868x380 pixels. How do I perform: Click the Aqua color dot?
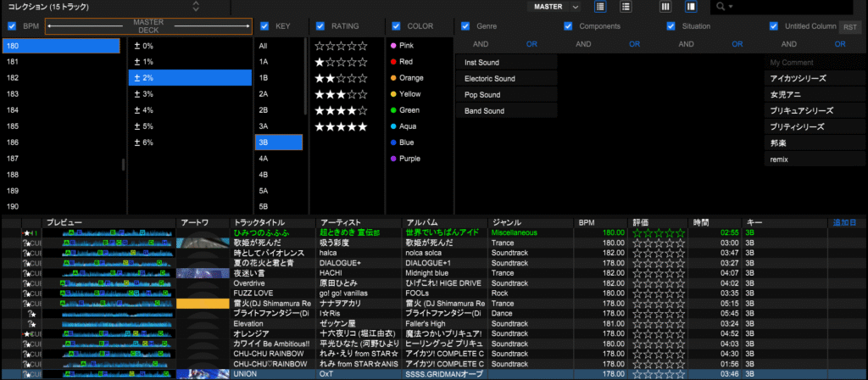click(x=393, y=126)
